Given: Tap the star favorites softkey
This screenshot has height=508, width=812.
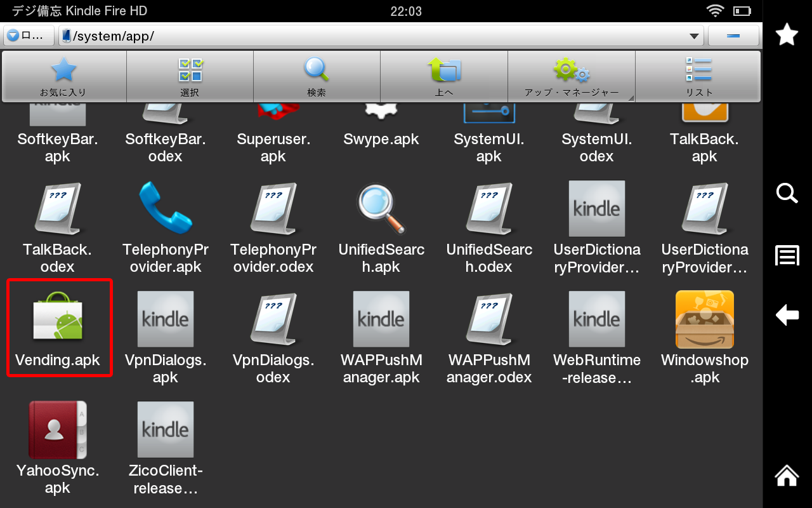Looking at the screenshot, I should [787, 35].
